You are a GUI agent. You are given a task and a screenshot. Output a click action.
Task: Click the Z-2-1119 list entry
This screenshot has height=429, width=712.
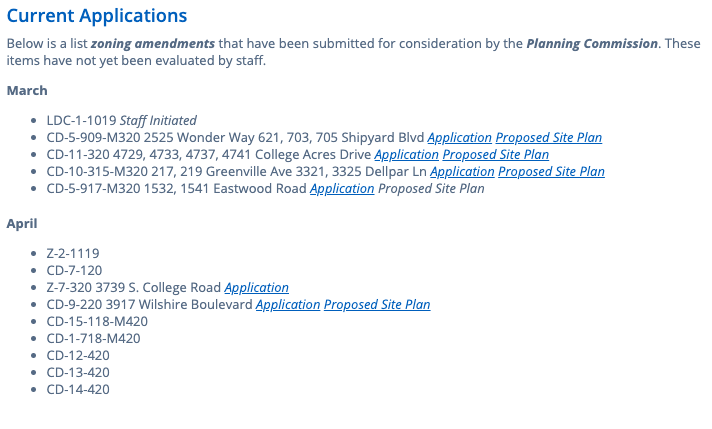tap(73, 254)
